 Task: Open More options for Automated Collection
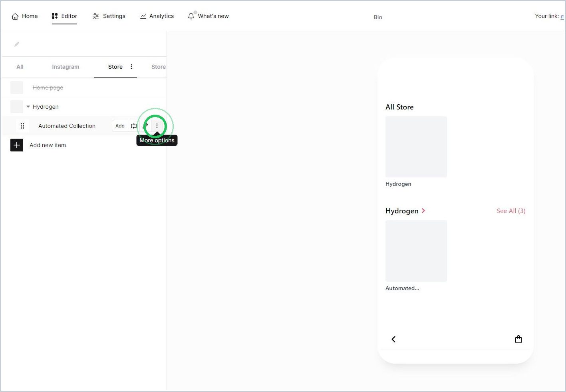coord(157,126)
